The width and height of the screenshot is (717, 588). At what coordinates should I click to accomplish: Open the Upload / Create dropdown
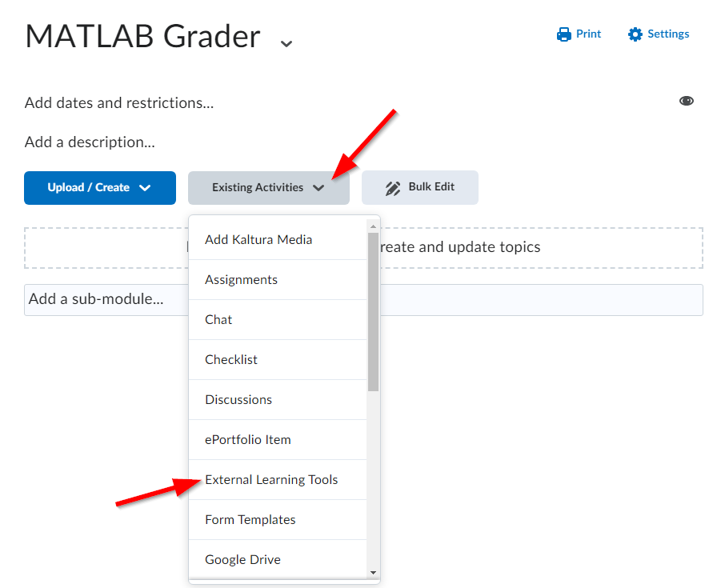pyautogui.click(x=100, y=188)
